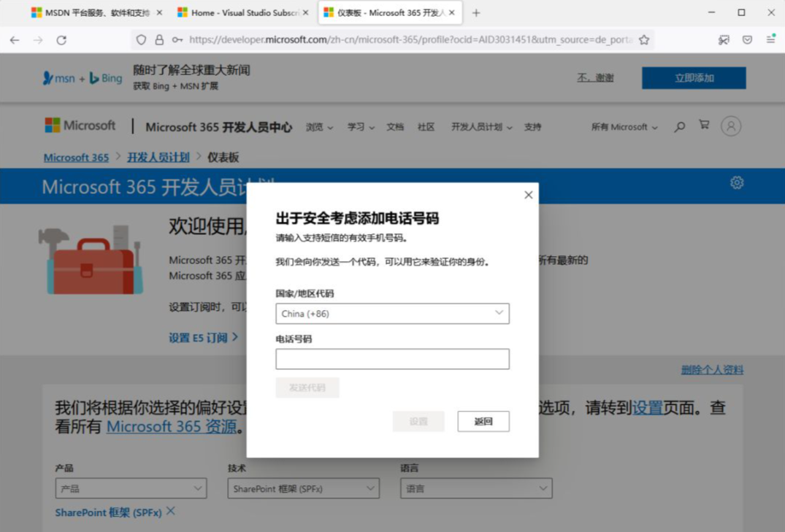Click the browser back arrow
This screenshot has width=785, height=532.
click(15, 40)
